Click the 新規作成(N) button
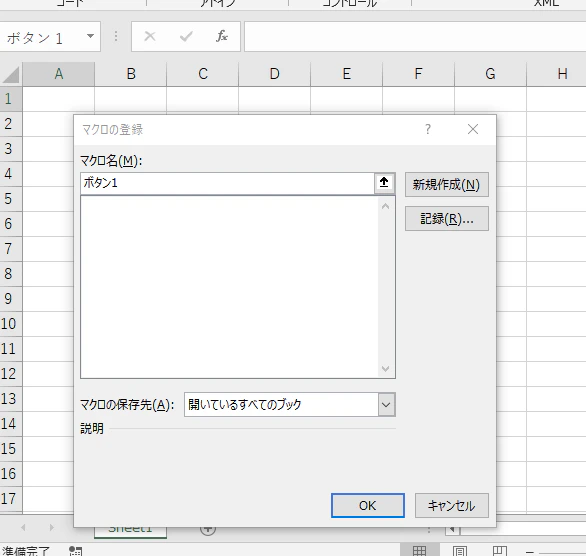The height and width of the screenshot is (556, 586). click(x=447, y=184)
